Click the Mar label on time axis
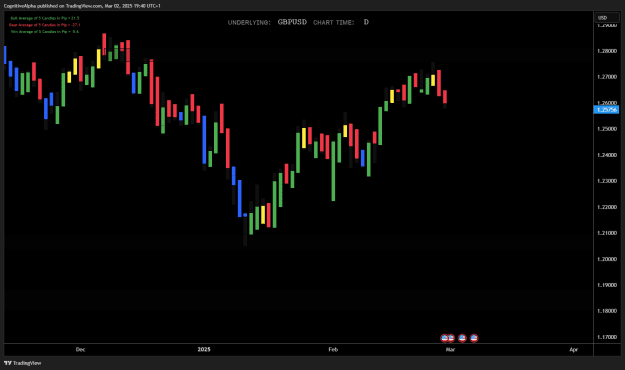 point(450,349)
